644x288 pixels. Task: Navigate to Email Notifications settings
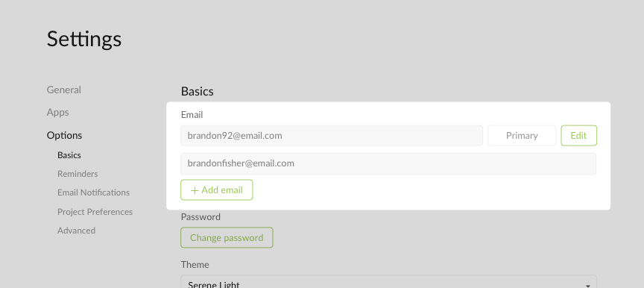[x=93, y=192]
